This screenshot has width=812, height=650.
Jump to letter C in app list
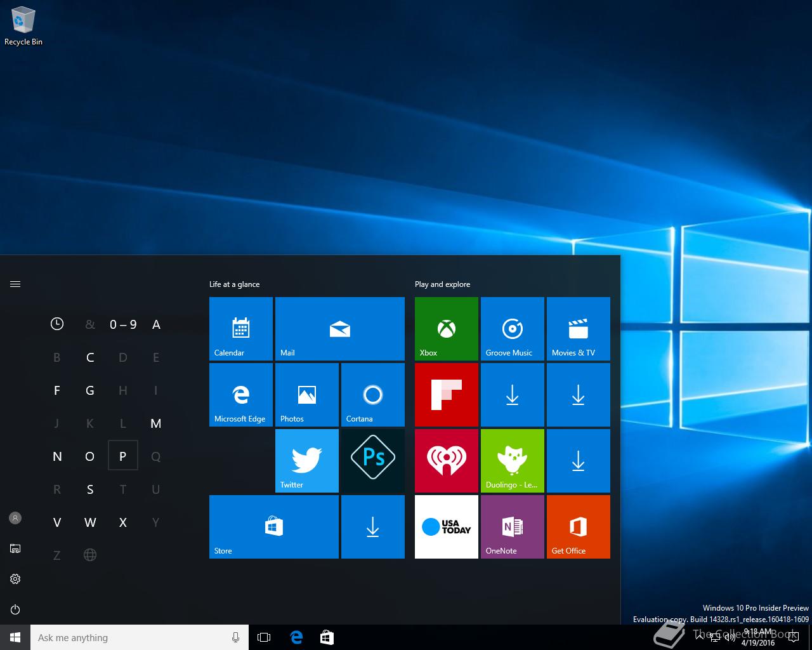coord(90,357)
